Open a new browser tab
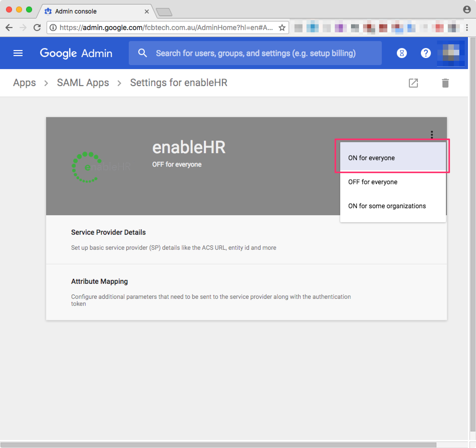476x448 pixels. (164, 12)
